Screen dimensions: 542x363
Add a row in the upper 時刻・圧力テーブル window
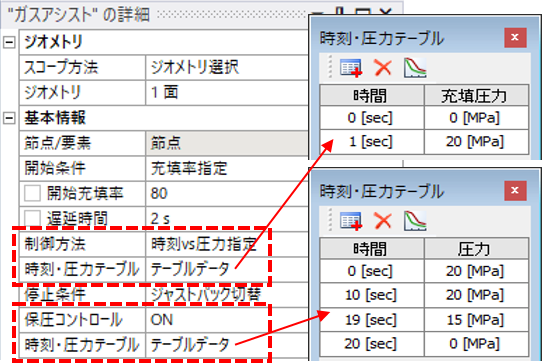(x=351, y=67)
